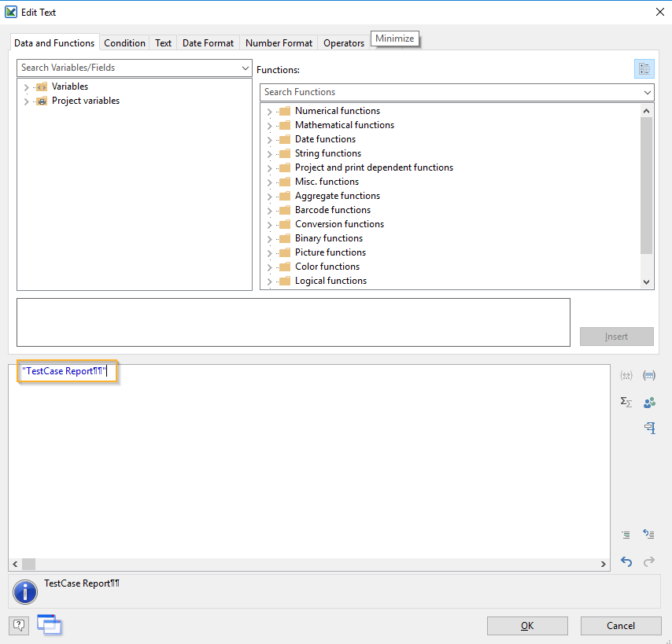Click the functions list vertical scrollbar thumb
The width and height of the screenshot is (672, 644).
point(646,186)
